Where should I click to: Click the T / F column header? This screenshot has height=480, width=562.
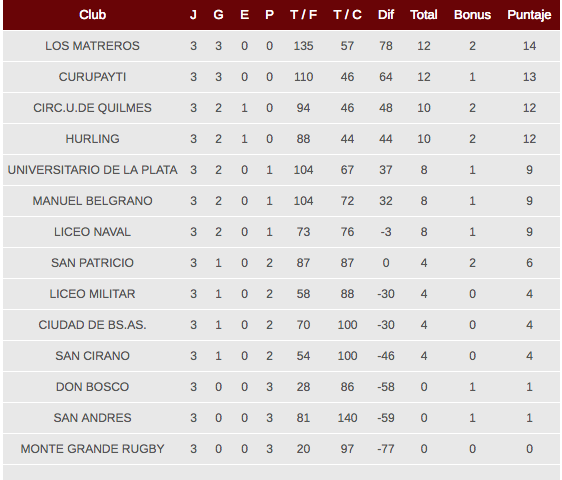click(x=303, y=15)
